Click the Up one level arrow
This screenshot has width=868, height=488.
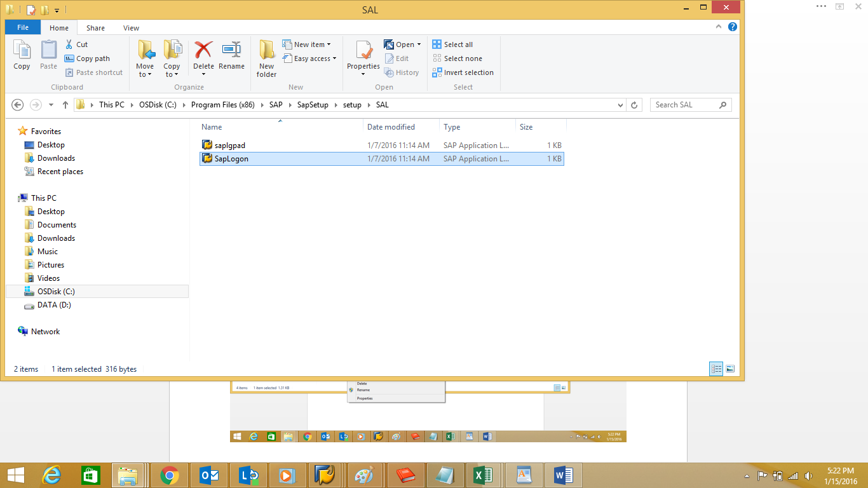tap(65, 105)
